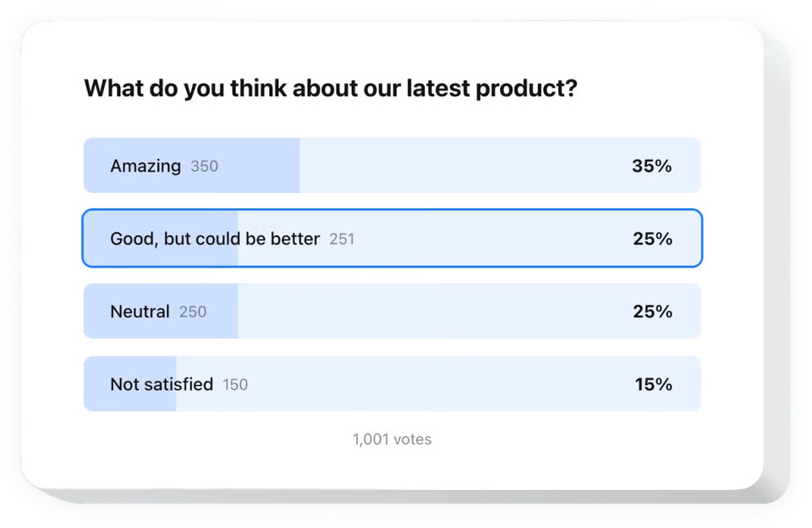Click the 350 vote count for Amazing
The width and height of the screenshot is (812, 528).
coord(204,166)
